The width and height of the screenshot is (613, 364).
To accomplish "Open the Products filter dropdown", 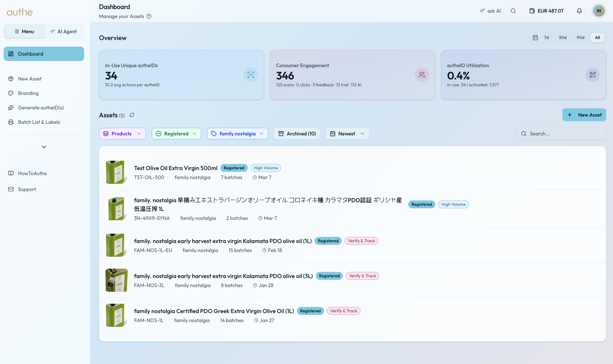I will 122,134.
